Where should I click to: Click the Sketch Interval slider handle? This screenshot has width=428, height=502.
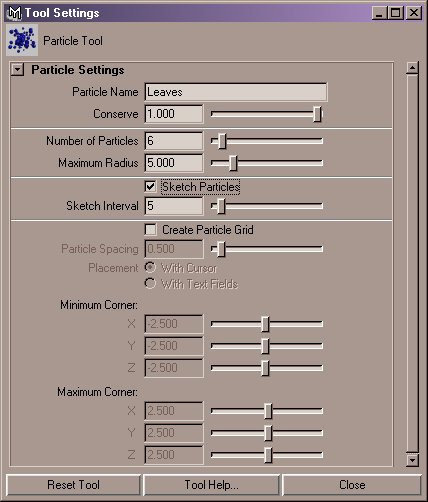point(221,206)
